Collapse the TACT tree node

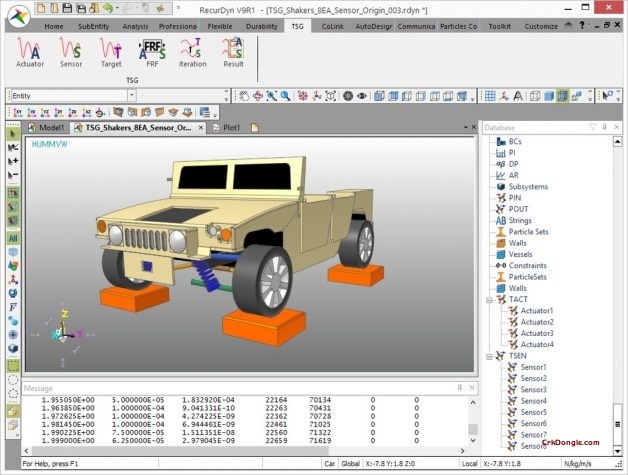point(489,300)
